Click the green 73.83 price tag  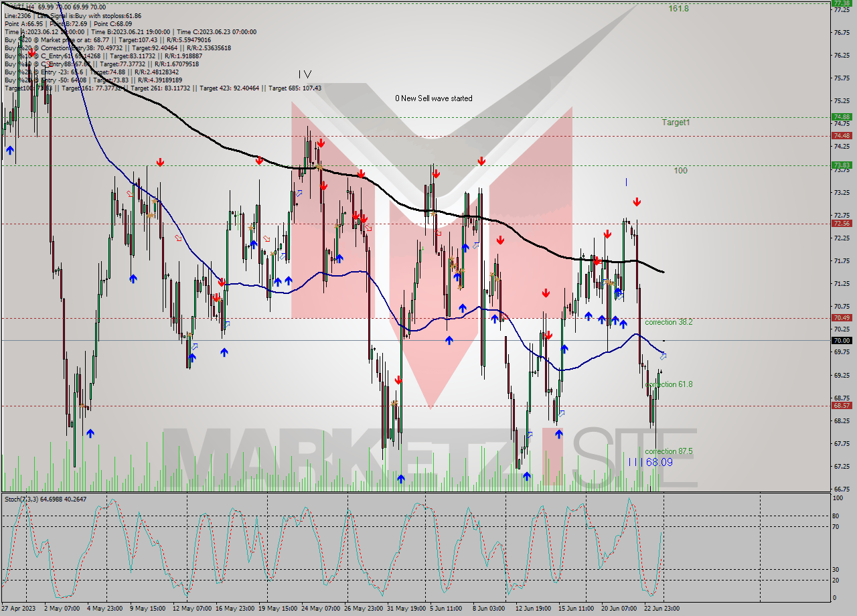point(842,165)
